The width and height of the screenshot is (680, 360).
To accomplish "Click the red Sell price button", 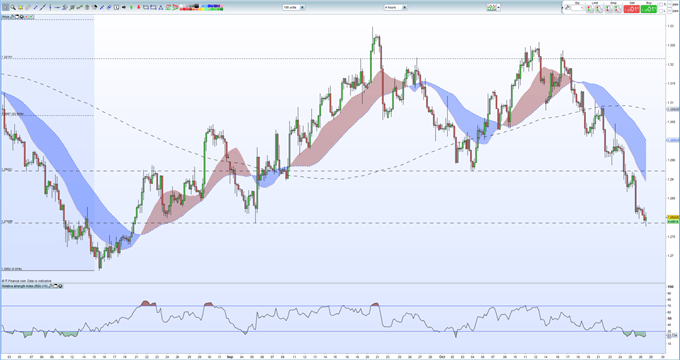I will [631, 9].
